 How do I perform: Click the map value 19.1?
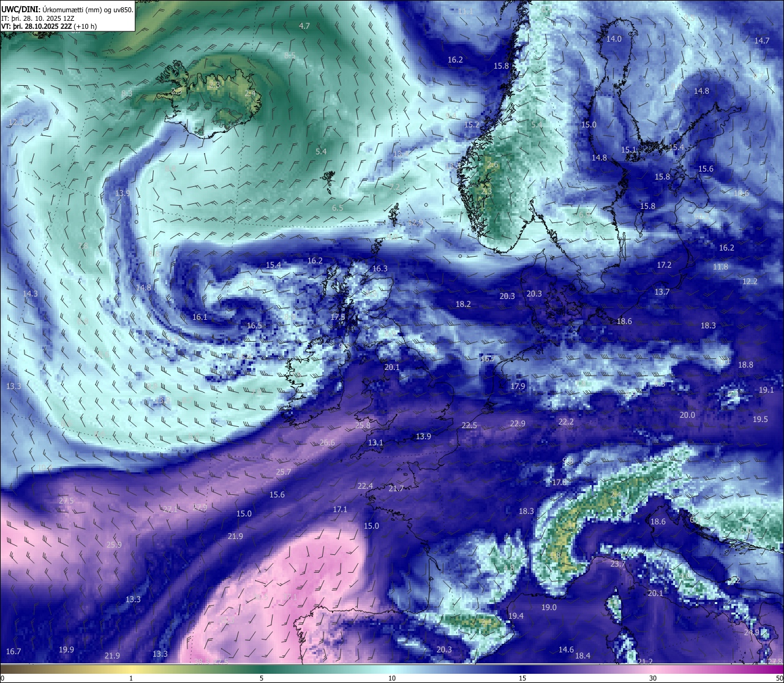coord(766,390)
